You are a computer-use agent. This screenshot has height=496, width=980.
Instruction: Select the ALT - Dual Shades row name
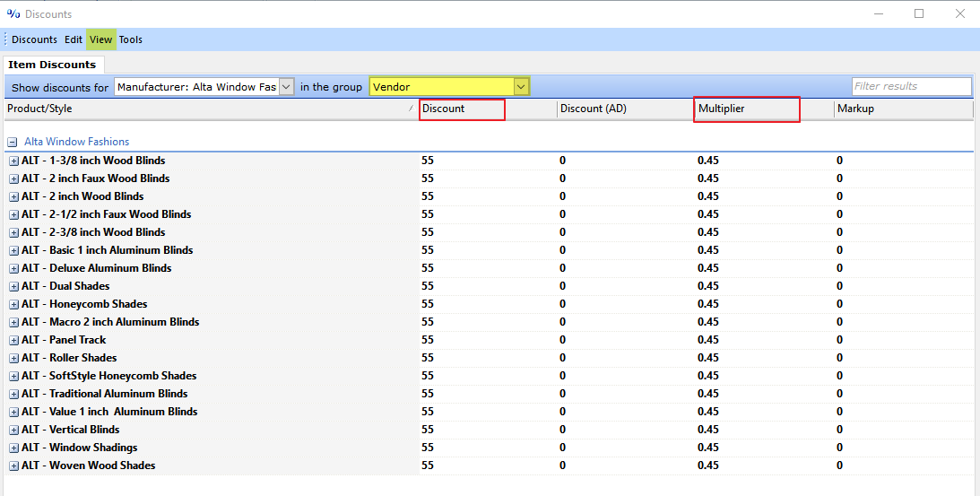pyautogui.click(x=65, y=286)
